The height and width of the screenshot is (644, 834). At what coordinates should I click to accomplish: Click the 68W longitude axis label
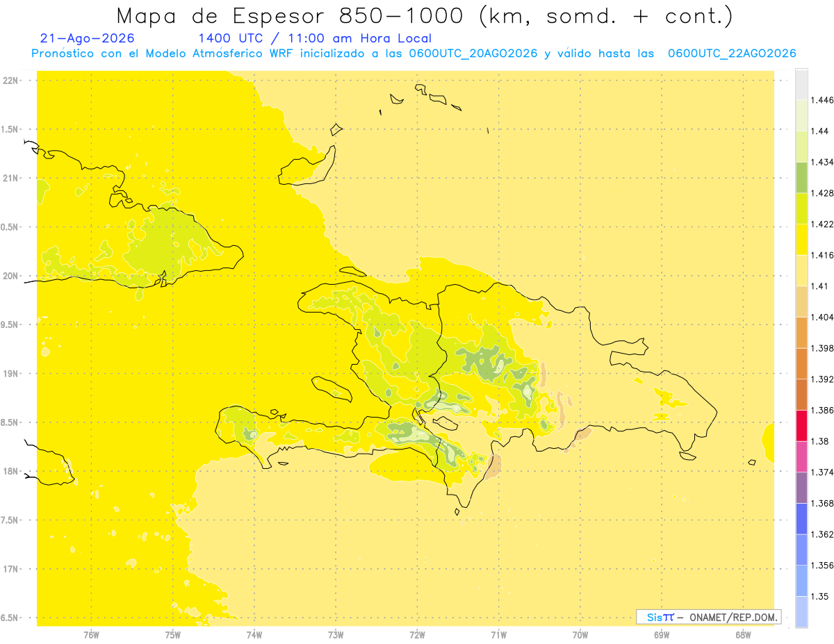[x=743, y=635]
